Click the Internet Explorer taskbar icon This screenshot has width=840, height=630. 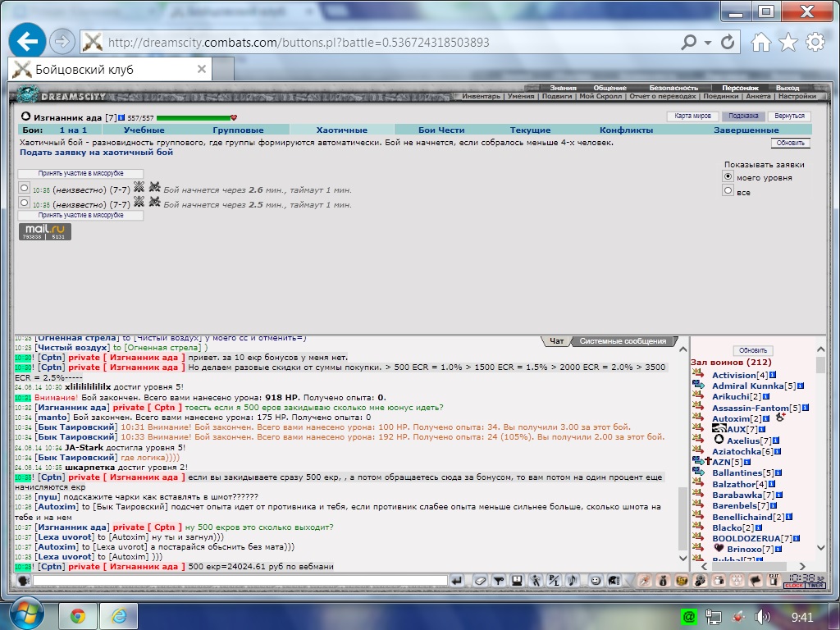(119, 616)
